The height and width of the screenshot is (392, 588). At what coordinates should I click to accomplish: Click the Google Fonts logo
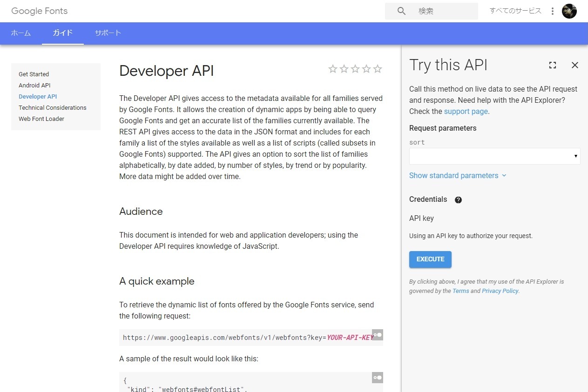[40, 11]
